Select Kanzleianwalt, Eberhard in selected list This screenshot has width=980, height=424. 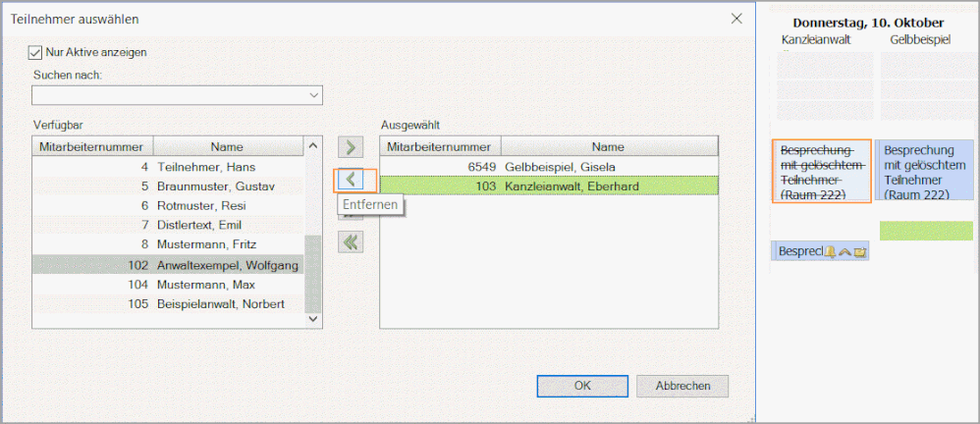570,185
